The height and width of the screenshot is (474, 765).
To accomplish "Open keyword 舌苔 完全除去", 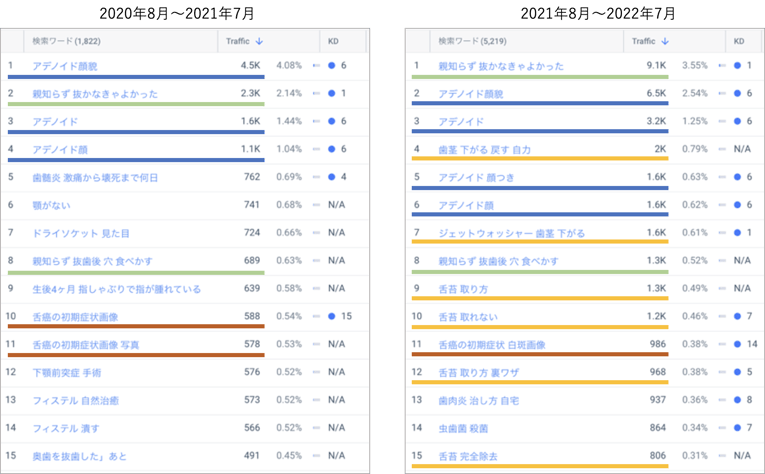I will [x=468, y=456].
